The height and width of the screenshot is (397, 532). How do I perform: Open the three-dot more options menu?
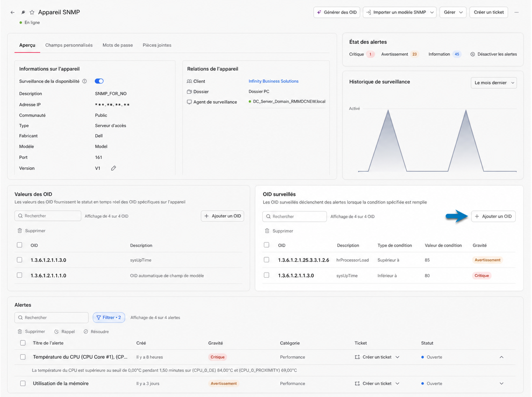coord(516,12)
